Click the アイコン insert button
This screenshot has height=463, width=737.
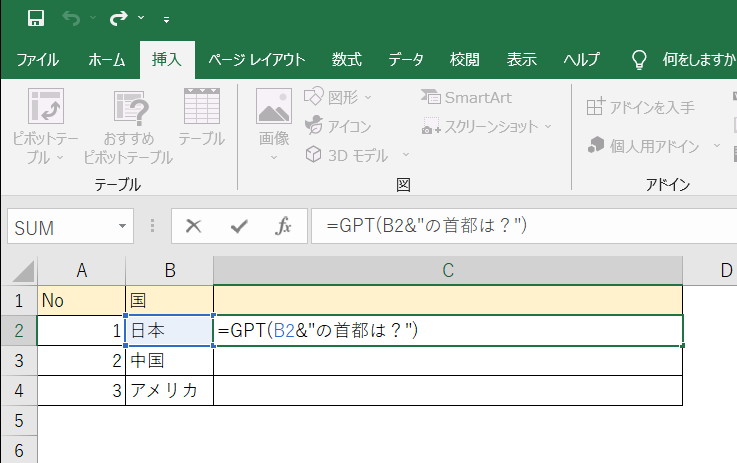point(338,126)
